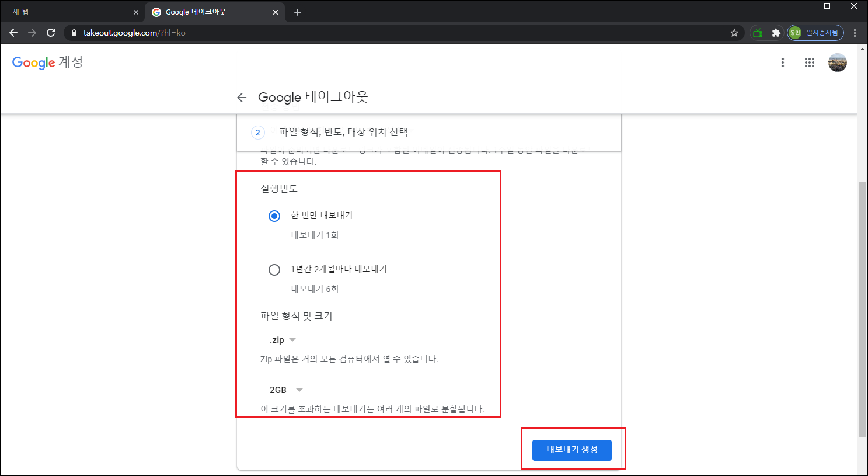Screen dimensions: 868x476
Task: Click the Zip 파일은 거의 모든 컴퓨터에서 text
Action: pos(349,359)
